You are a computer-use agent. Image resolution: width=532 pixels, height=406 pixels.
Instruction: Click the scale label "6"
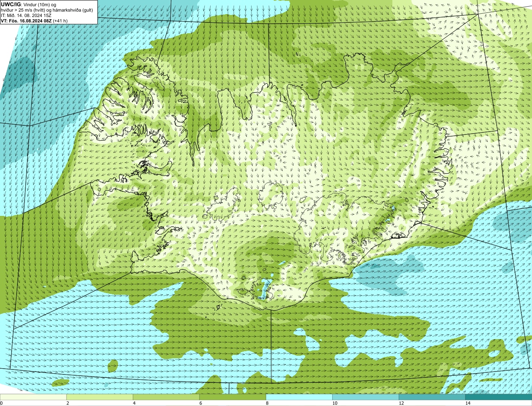[200, 403]
